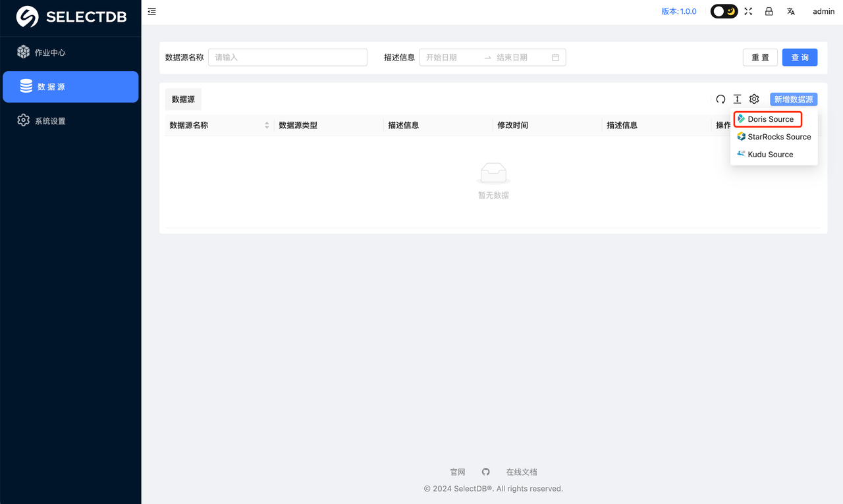Click the SelectDB logo
This screenshot has height=504, width=843.
tap(70, 17)
